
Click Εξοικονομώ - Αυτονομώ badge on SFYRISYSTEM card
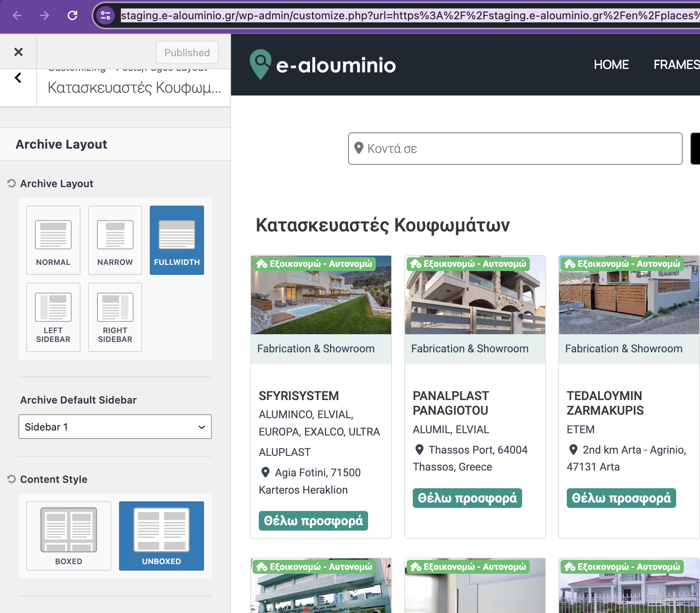coord(315,264)
